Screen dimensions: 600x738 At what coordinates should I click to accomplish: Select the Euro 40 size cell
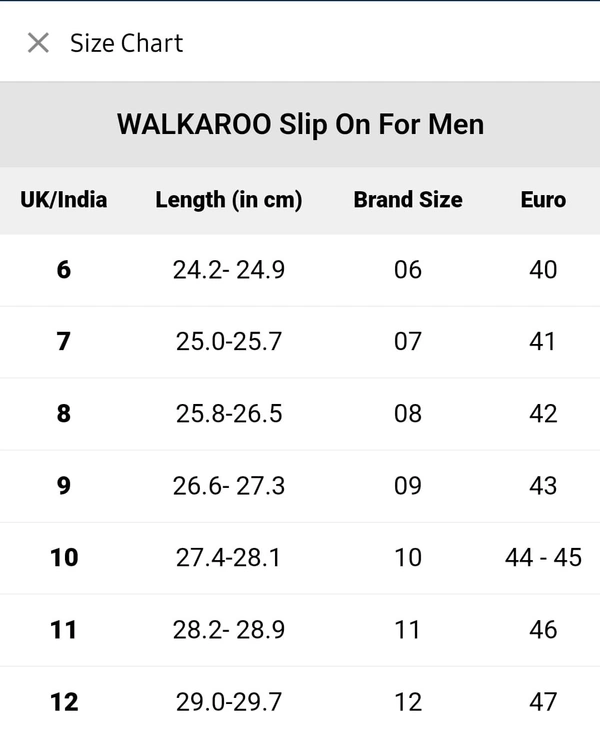543,269
